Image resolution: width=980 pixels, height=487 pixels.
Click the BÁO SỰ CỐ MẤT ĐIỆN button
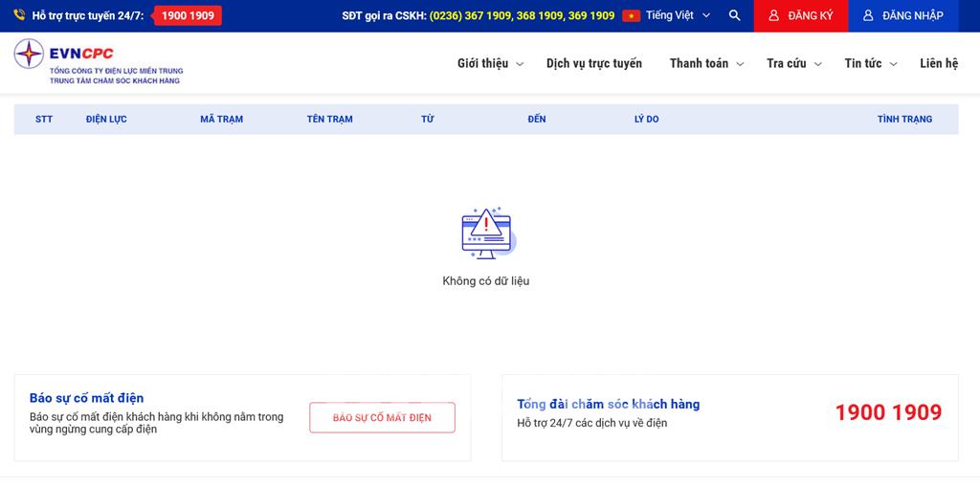pos(382,417)
